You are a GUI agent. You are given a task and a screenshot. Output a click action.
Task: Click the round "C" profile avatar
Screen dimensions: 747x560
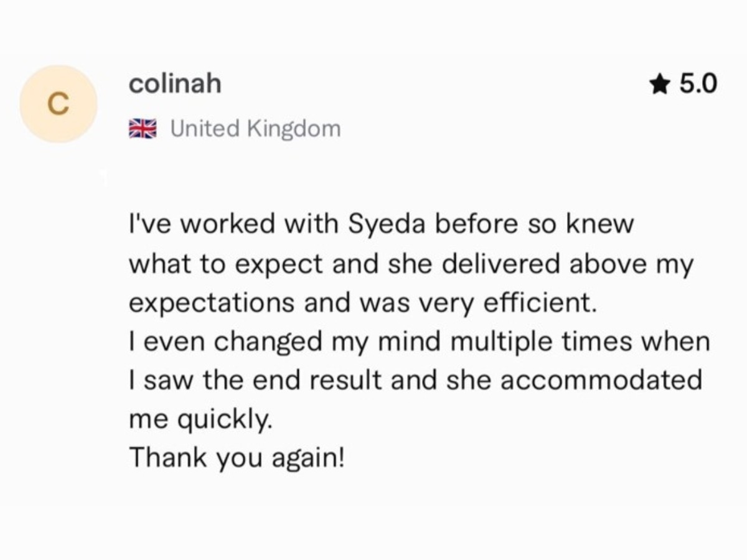tap(59, 104)
